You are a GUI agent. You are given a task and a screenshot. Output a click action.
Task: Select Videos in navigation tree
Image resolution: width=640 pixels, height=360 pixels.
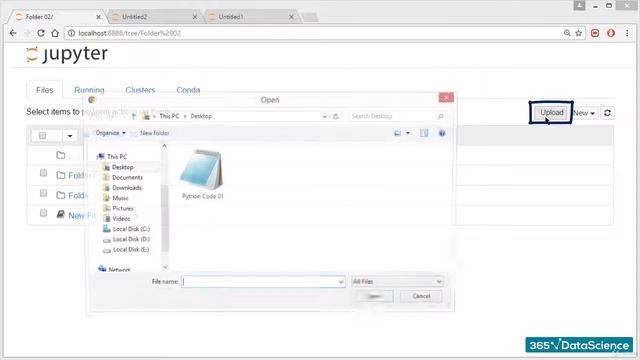click(x=121, y=219)
